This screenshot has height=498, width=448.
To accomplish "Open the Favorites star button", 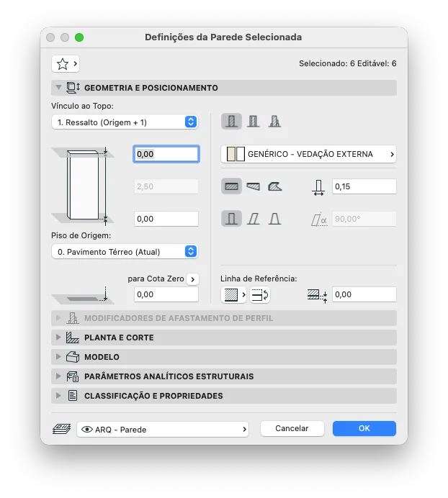I will pos(65,64).
